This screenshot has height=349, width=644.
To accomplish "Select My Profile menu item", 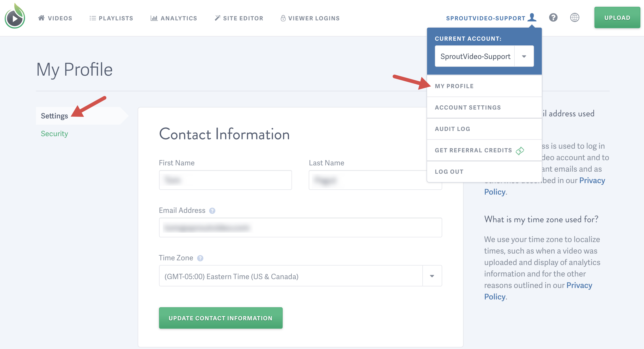I will (454, 86).
